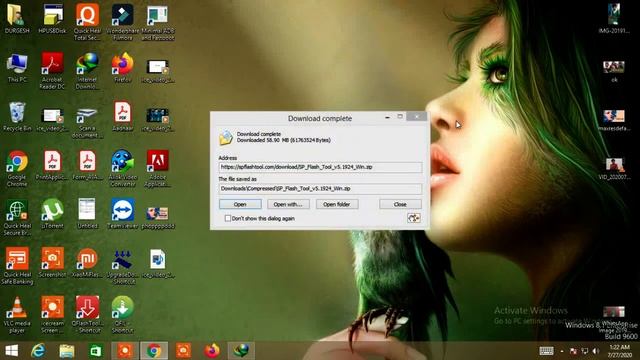Select the Firefox desktop shortcut
The width and height of the screenshot is (640, 360).
click(122, 64)
